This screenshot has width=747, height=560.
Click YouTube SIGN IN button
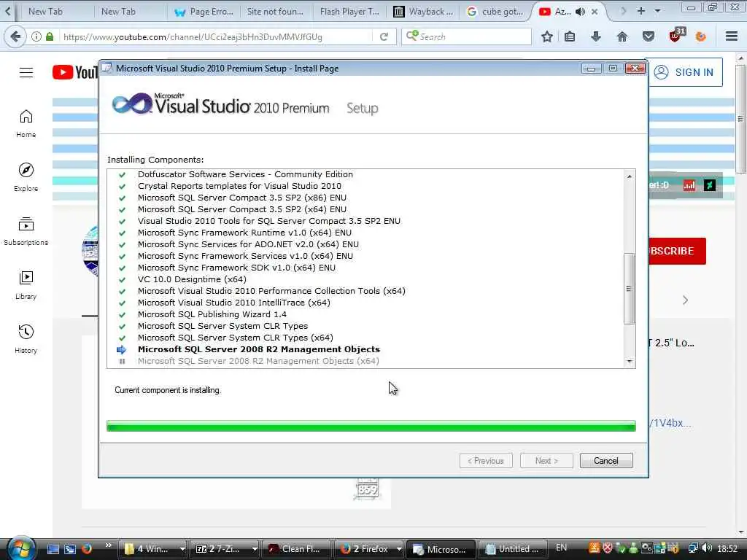(x=686, y=72)
